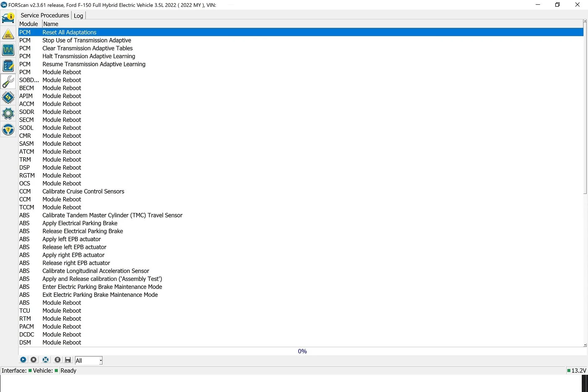This screenshot has width=588, height=392.
Task: Click the Play button to run procedure
Action: coord(23,360)
